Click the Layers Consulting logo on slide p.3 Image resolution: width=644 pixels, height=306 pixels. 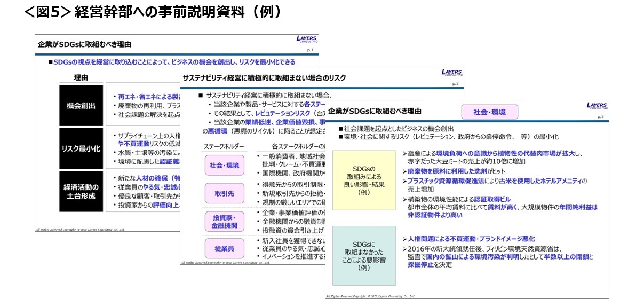pyautogui.click(x=597, y=106)
